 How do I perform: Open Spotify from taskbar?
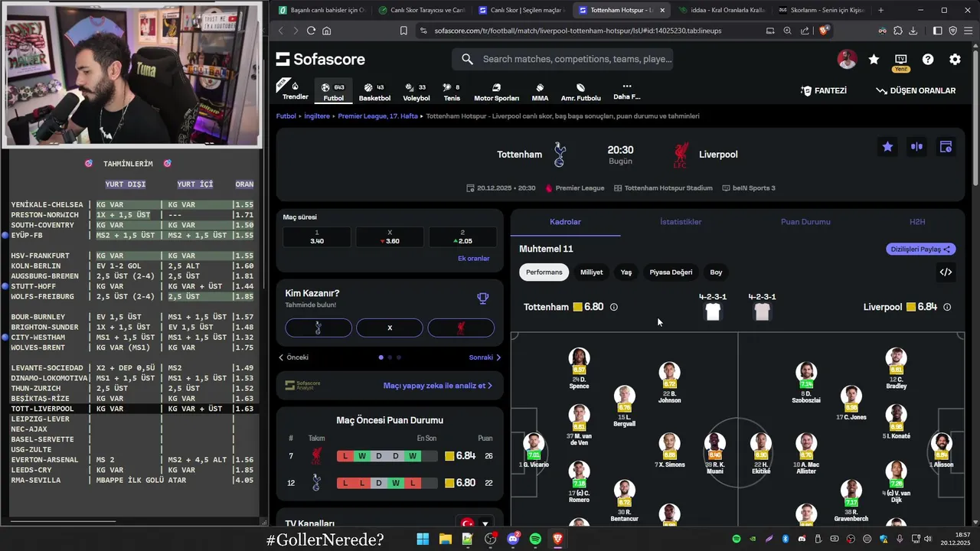tap(535, 540)
